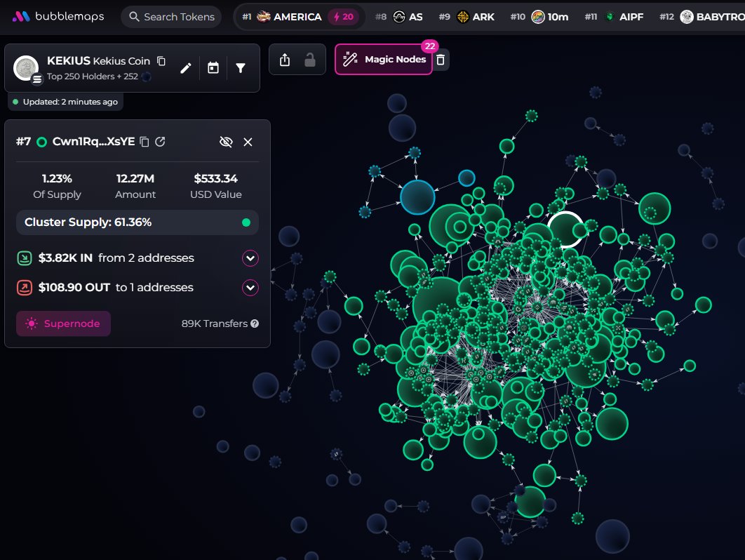Click the bubblemaps logo

pyautogui.click(x=58, y=17)
